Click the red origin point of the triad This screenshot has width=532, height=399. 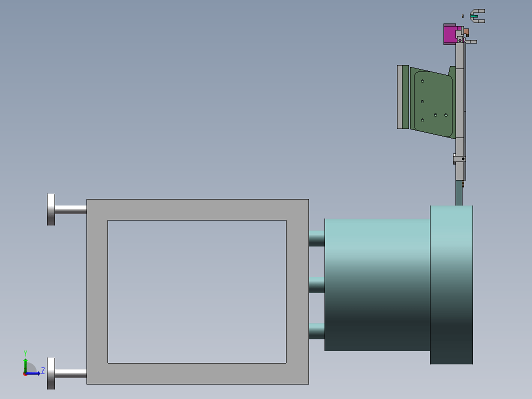[x=25, y=374]
